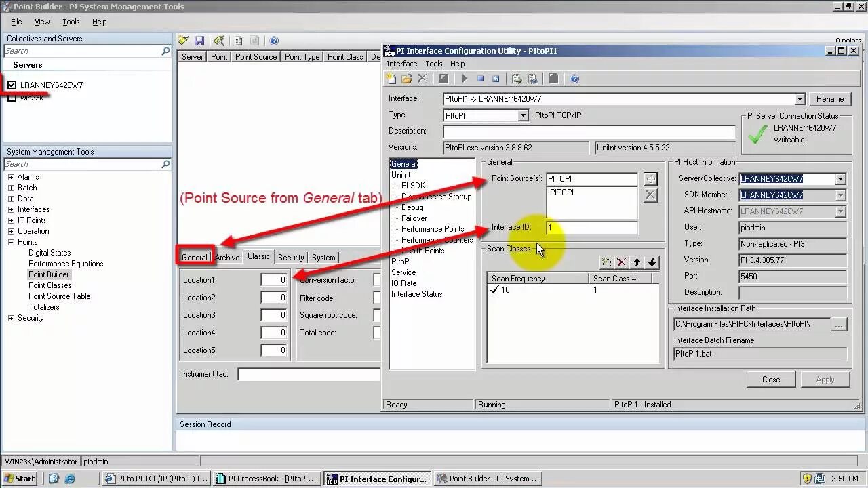Click second log/search page icon in ICU toolbar
This screenshot has height=488, width=868.
coord(533,79)
